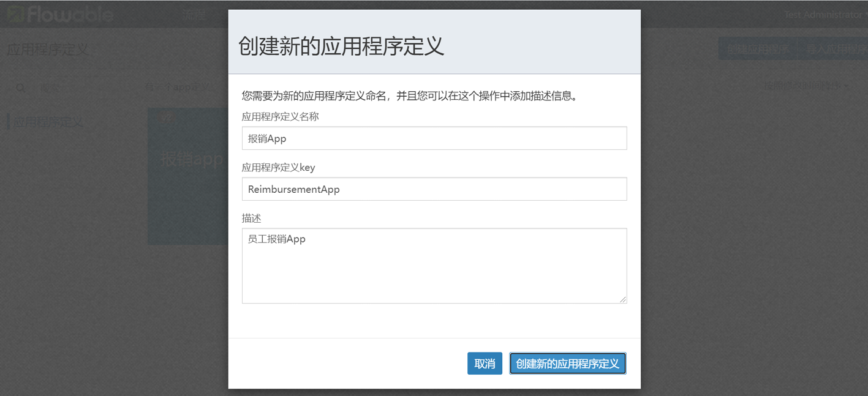This screenshot has width=868, height=396.
Task: Select 应用程序定义 filter in left sidebar
Action: pos(48,122)
